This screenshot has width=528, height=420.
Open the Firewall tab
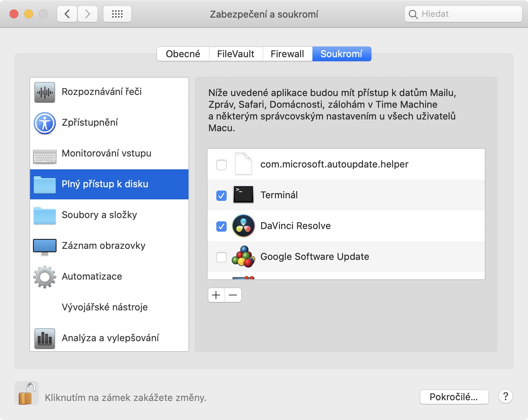tap(287, 54)
